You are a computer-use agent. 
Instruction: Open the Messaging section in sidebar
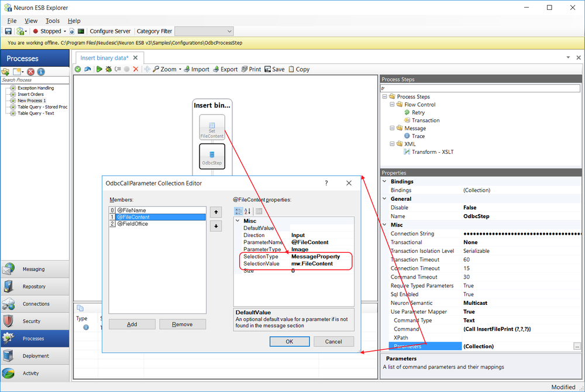[35, 269]
